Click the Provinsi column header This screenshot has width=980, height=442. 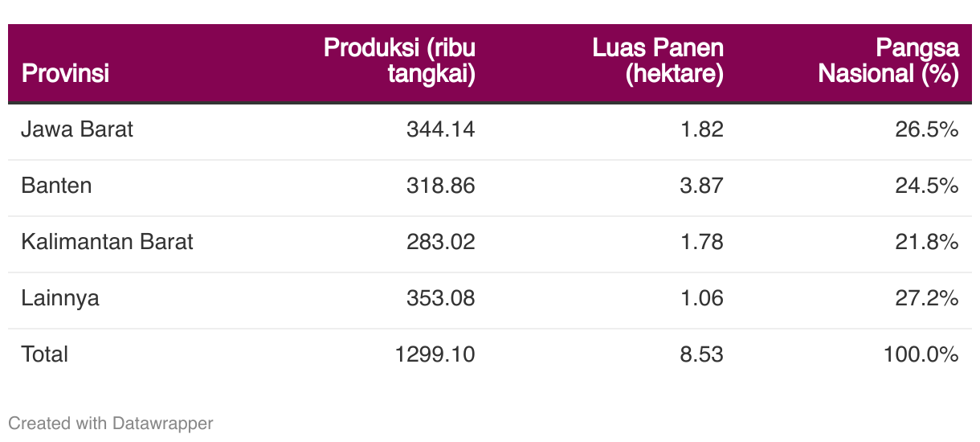click(66, 74)
